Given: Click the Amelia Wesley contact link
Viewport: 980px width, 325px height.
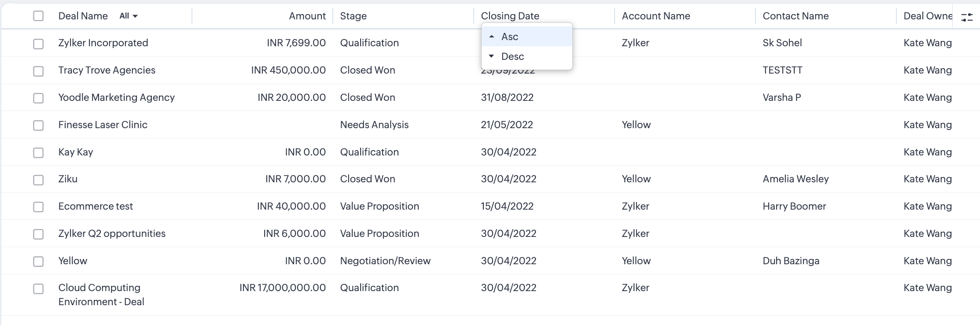Looking at the screenshot, I should tap(796, 179).
